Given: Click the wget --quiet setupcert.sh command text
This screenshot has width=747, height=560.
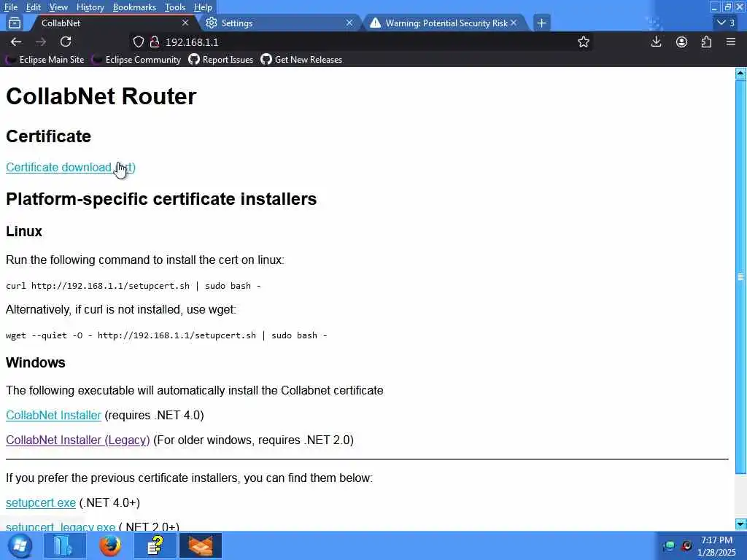Looking at the screenshot, I should 166,335.
